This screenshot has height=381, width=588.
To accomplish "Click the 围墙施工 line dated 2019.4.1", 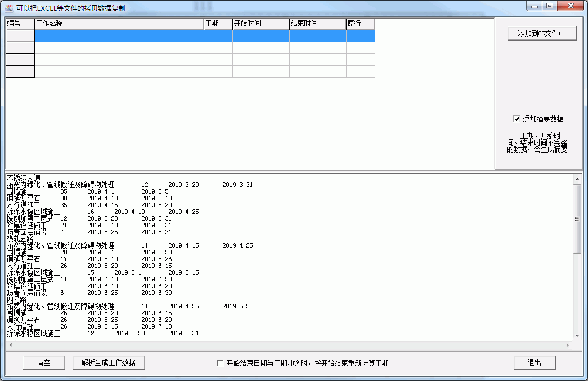I will click(x=88, y=191).
